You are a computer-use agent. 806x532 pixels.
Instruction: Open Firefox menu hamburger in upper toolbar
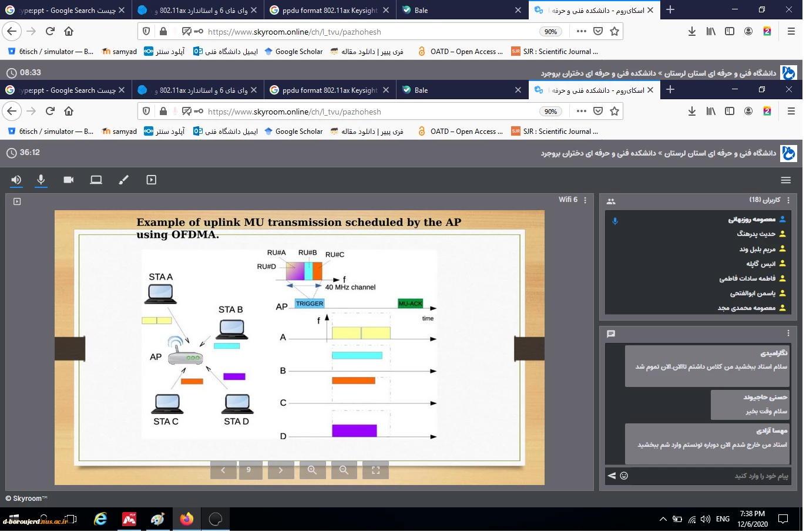(x=791, y=32)
